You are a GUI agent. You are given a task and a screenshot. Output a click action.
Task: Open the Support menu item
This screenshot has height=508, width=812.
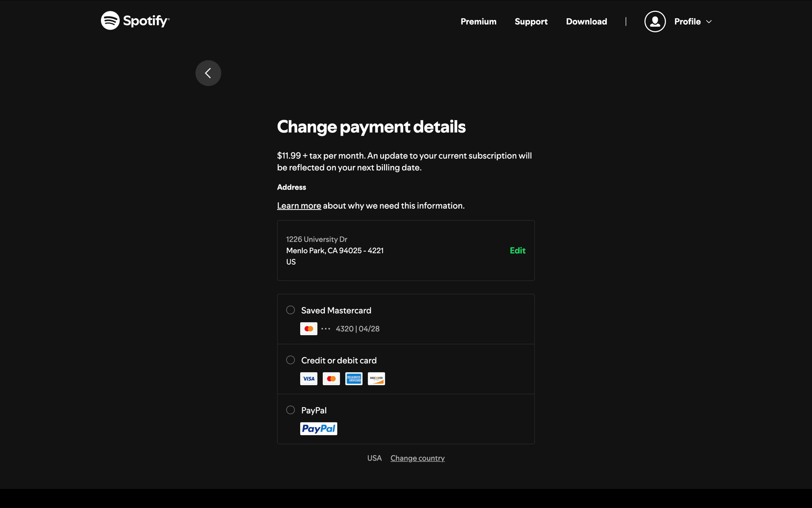pyautogui.click(x=531, y=22)
